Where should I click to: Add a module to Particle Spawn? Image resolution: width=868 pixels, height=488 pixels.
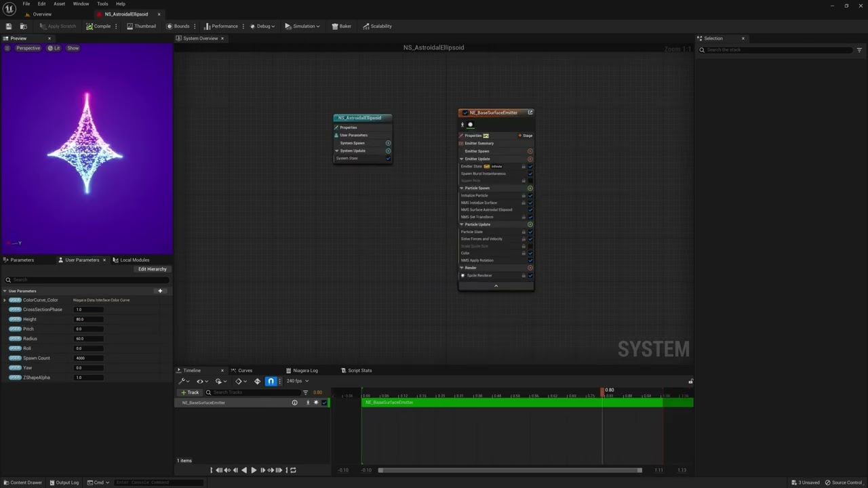(530, 188)
